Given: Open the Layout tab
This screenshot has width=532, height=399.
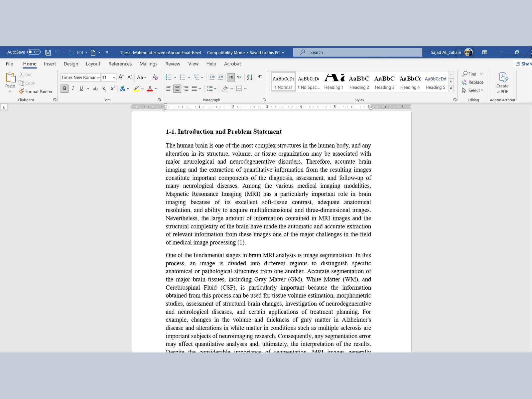Looking at the screenshot, I should [x=93, y=64].
